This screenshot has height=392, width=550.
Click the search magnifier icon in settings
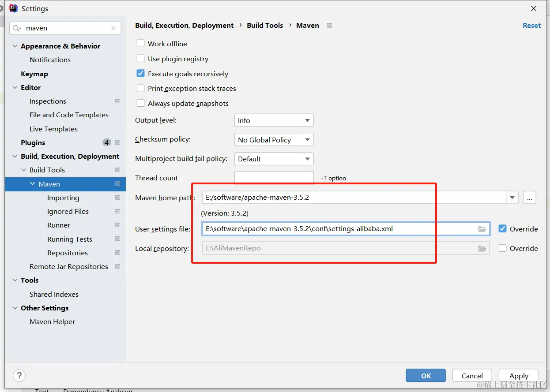point(17,28)
